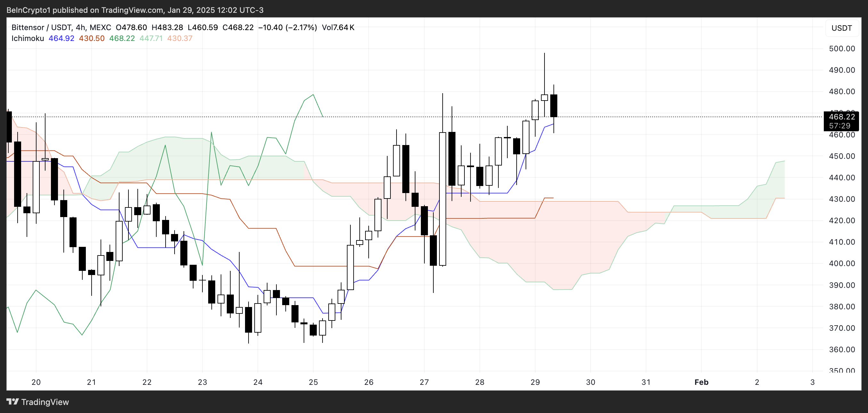868x413 pixels.
Task: Click the Vol 7.64 K volume readout
Action: (338, 27)
